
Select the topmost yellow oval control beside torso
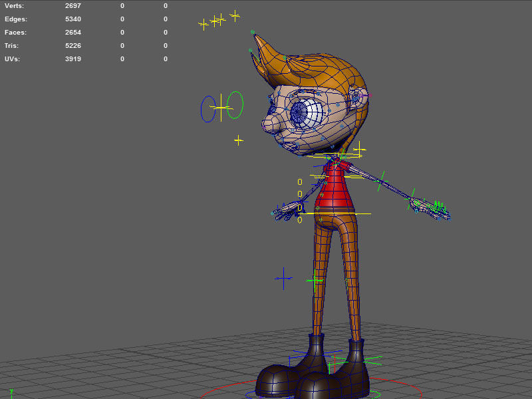[300, 182]
